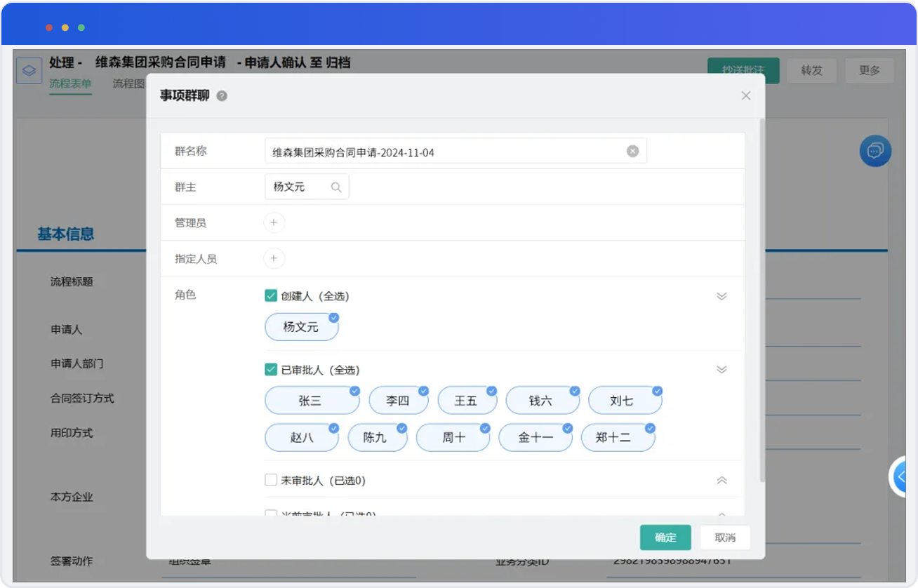
Task: Click the help question mark beside 事项群聊
Action: click(222, 96)
